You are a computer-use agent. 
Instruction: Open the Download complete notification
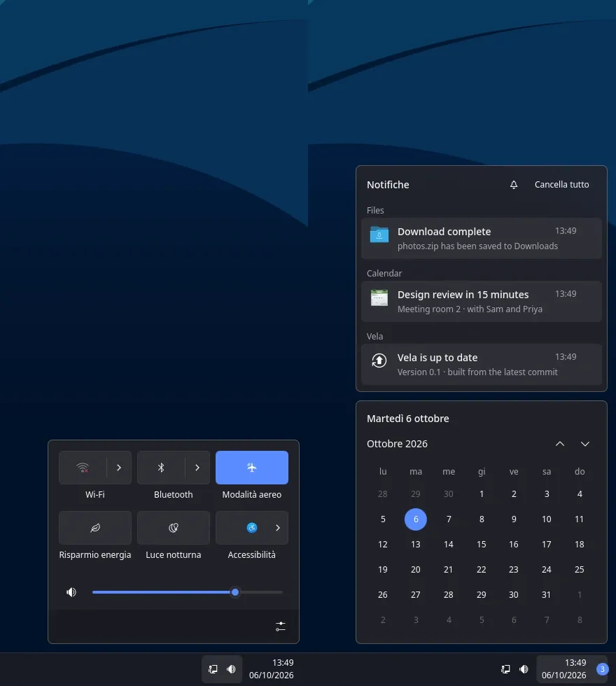pyautogui.click(x=482, y=239)
